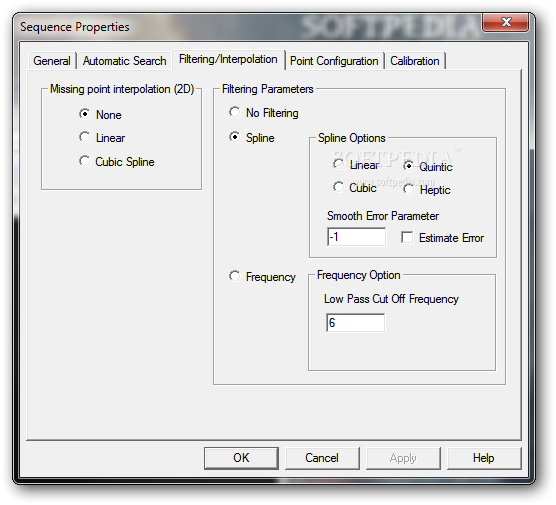556x505 pixels.
Task: Select the Filtering/Interpolation tab
Action: (228, 59)
